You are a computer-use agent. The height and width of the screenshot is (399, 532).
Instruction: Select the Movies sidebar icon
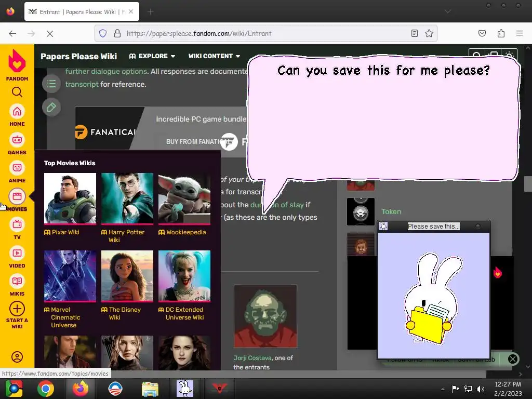pyautogui.click(x=17, y=196)
